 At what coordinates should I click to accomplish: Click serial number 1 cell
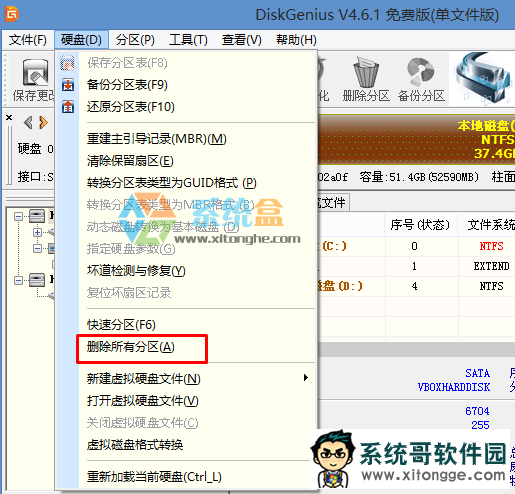[x=414, y=266]
